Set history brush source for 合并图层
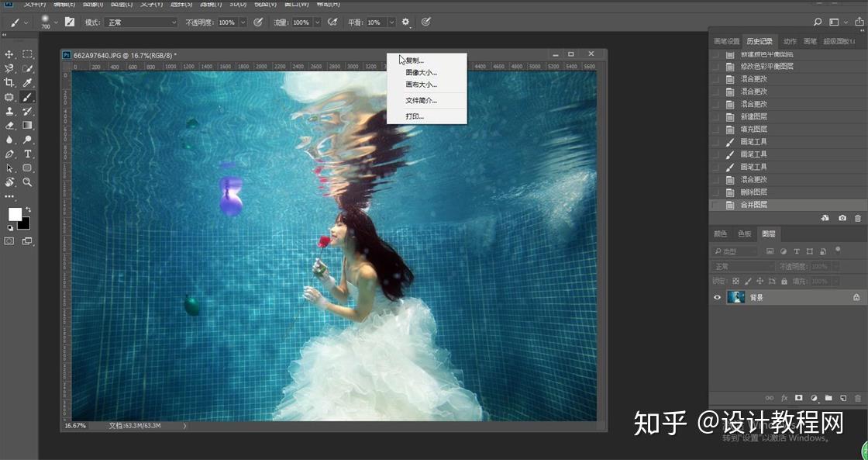Image resolution: width=868 pixels, height=460 pixels. coord(716,205)
